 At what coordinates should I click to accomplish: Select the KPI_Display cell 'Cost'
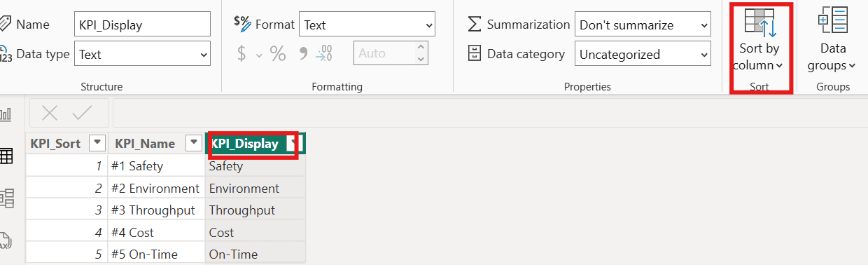[x=255, y=232]
